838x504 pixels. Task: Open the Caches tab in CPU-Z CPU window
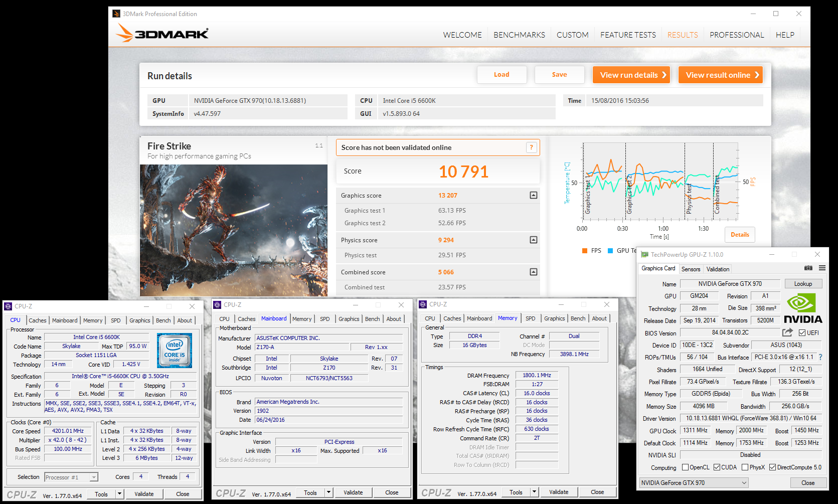click(38, 320)
